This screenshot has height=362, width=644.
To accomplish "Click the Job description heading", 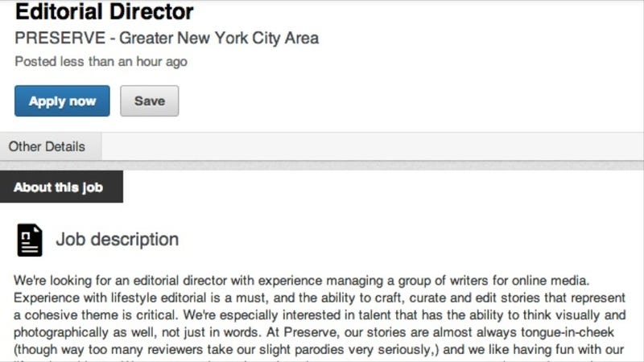I will [x=118, y=239].
